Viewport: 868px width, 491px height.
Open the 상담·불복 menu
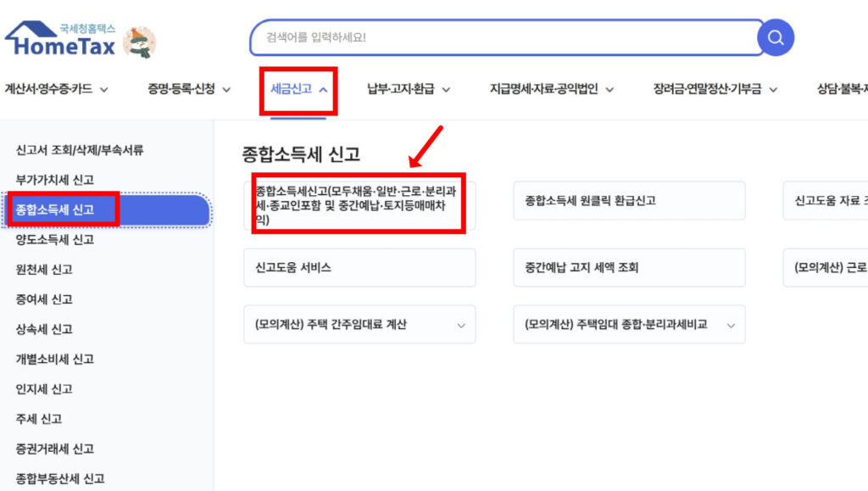coord(842,89)
